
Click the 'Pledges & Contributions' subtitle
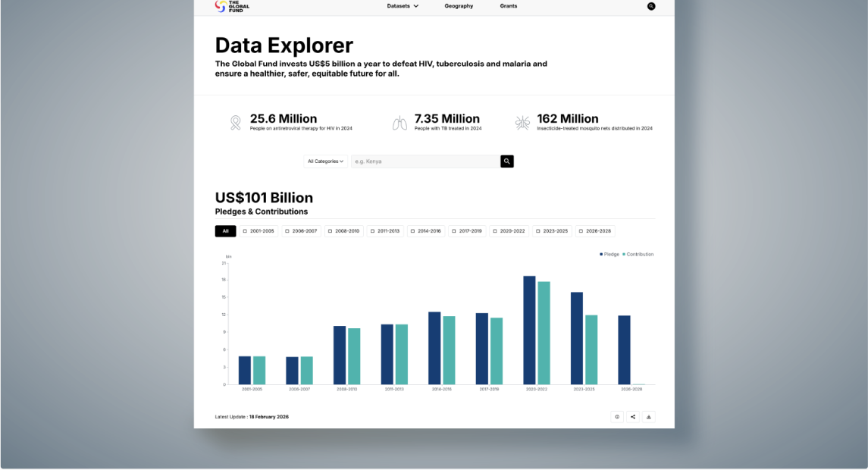262,211
